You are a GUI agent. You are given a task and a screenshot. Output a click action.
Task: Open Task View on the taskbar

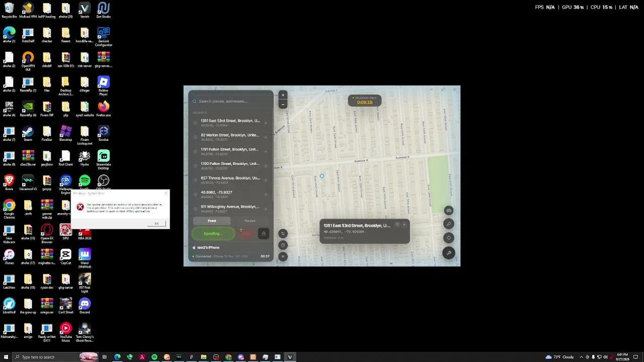click(x=105, y=357)
